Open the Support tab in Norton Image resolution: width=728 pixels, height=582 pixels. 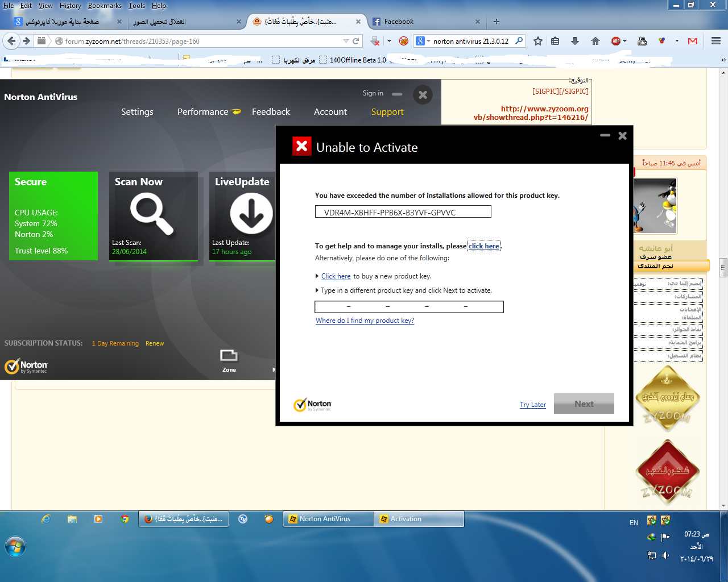tap(387, 112)
